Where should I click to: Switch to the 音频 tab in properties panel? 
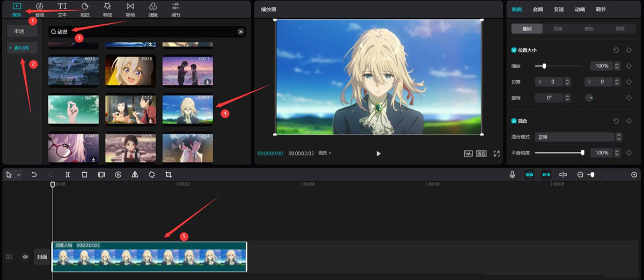pos(538,9)
